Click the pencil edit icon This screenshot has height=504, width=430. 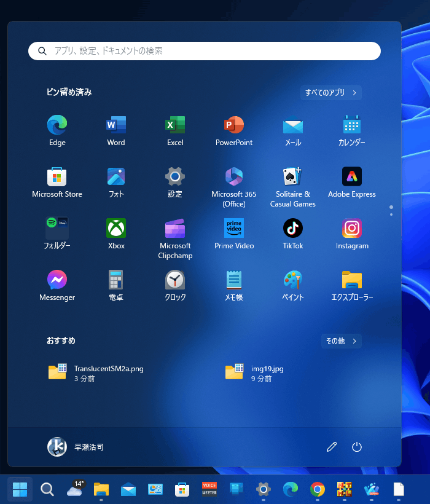click(x=332, y=447)
